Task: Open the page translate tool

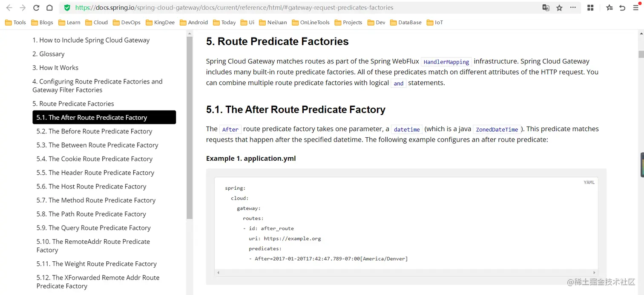Action: tap(546, 8)
